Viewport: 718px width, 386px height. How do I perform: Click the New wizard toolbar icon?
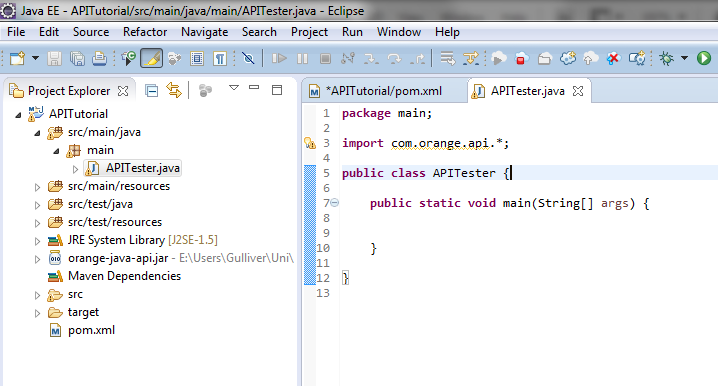tap(17, 58)
